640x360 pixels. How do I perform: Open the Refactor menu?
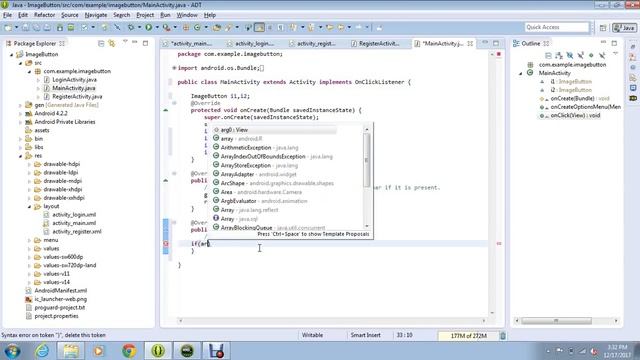coord(44,15)
